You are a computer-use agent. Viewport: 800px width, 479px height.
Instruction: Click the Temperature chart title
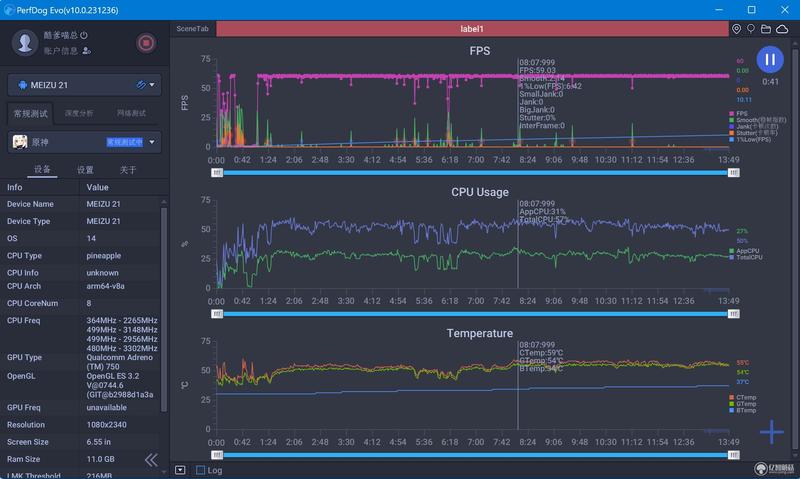480,333
